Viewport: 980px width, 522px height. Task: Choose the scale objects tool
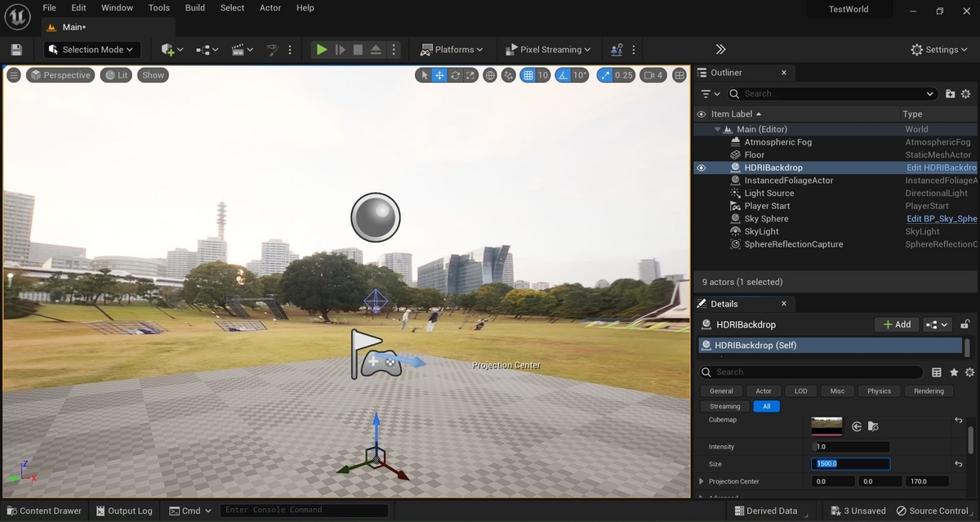coord(471,75)
